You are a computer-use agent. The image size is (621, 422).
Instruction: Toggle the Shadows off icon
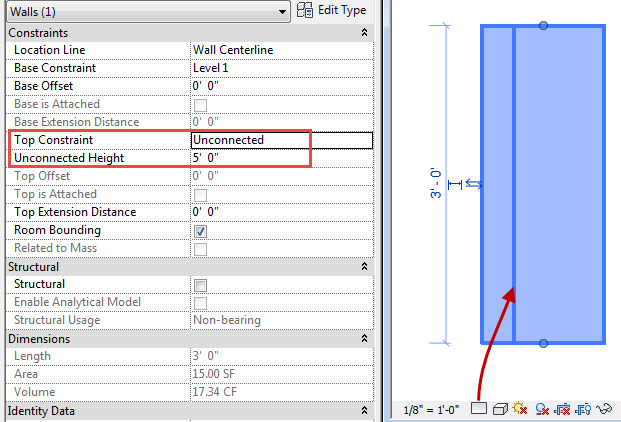[x=542, y=409]
